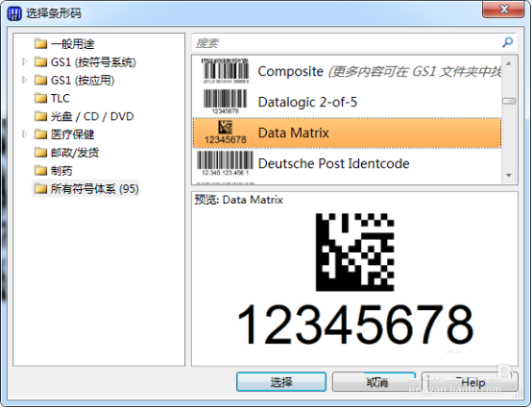This screenshot has width=532, height=408.
Task: Select 所有符号体系 (95) category
Action: click(95, 188)
